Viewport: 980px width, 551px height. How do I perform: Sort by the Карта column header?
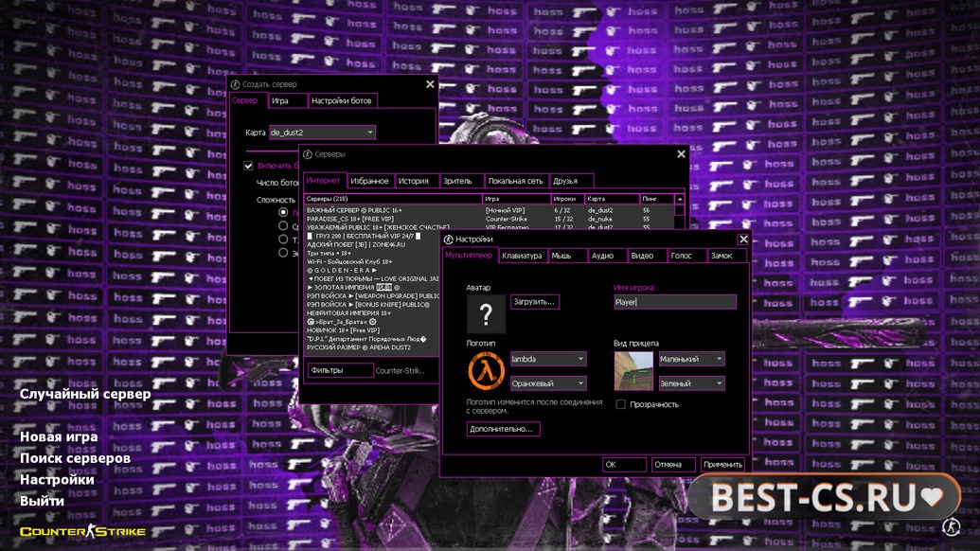[612, 199]
